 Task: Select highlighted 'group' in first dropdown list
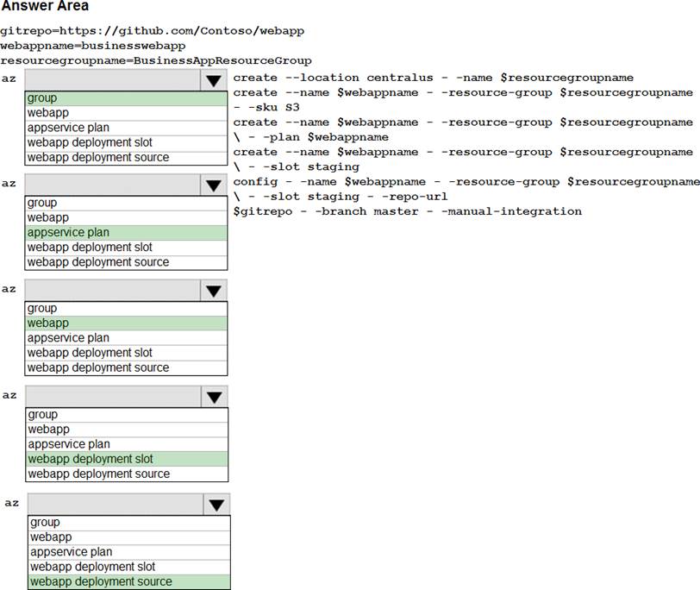pyautogui.click(x=126, y=98)
